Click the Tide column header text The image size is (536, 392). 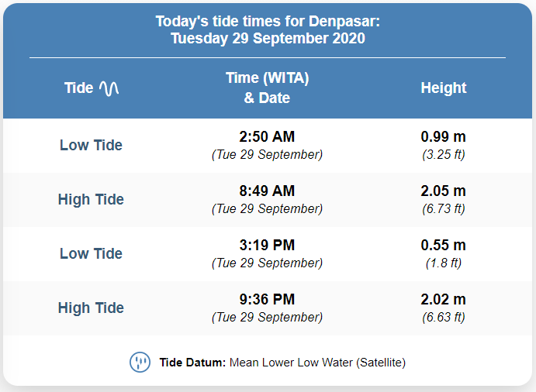pyautogui.click(x=79, y=88)
